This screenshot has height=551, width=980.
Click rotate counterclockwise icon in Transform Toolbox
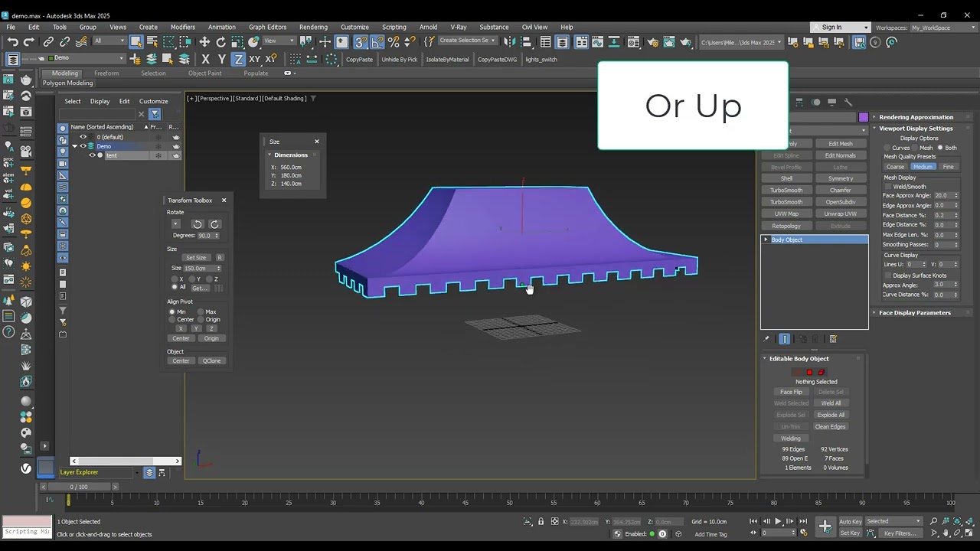(197, 224)
